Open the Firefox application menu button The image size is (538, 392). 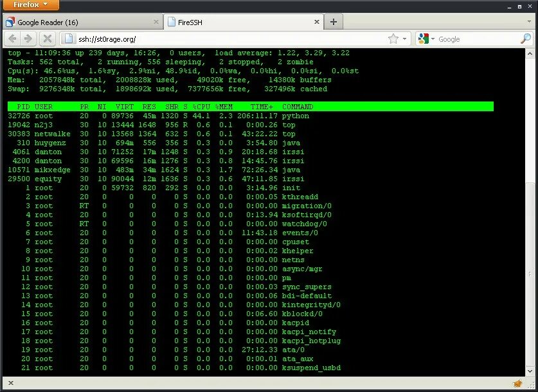coord(31,4)
